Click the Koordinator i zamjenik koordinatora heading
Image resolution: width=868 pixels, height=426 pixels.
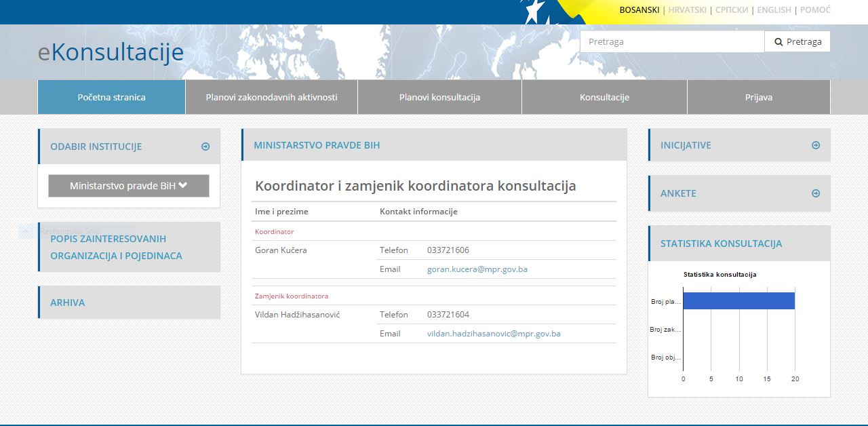click(415, 186)
